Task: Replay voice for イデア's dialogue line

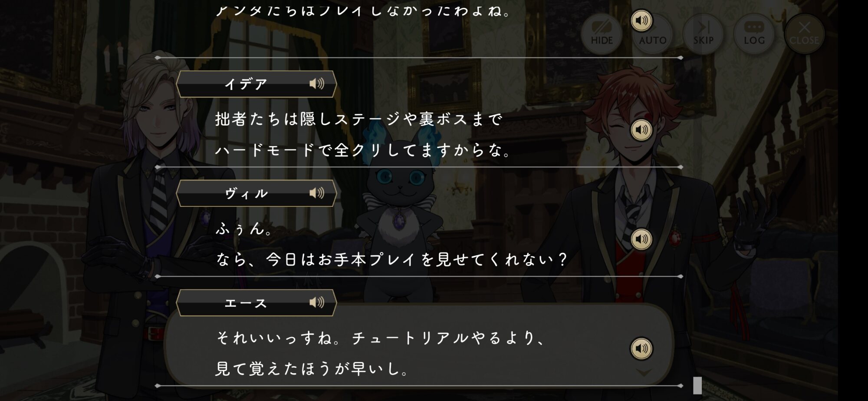Action: pyautogui.click(x=641, y=130)
